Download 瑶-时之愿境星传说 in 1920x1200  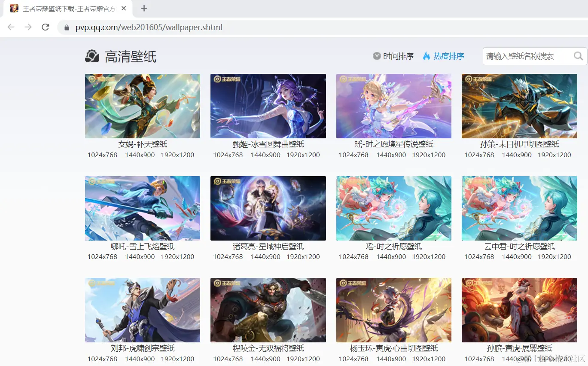click(x=429, y=155)
